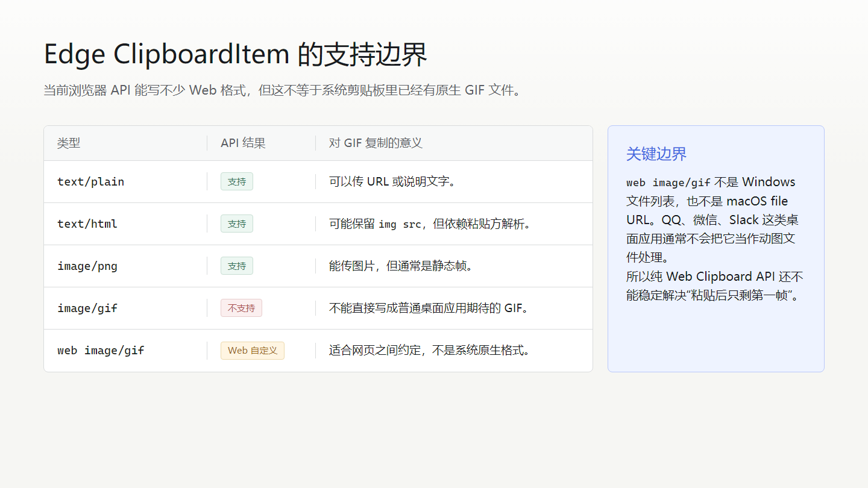Image resolution: width=868 pixels, height=488 pixels.
Task: Click the red "不支持" badge
Action: pos(241,308)
